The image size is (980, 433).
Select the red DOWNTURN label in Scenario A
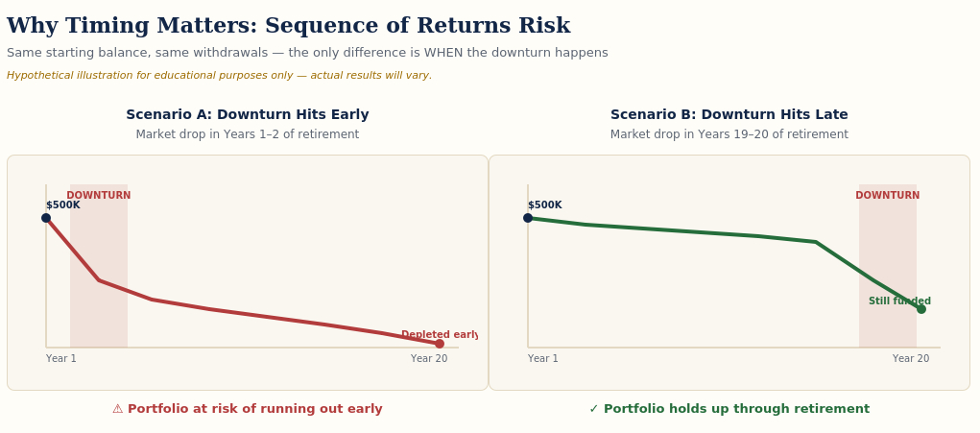(99, 196)
